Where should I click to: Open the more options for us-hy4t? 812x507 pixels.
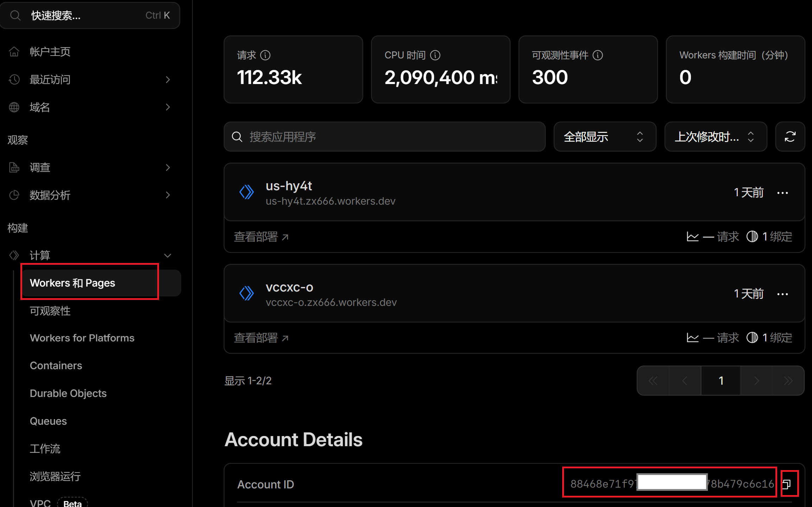click(x=782, y=193)
